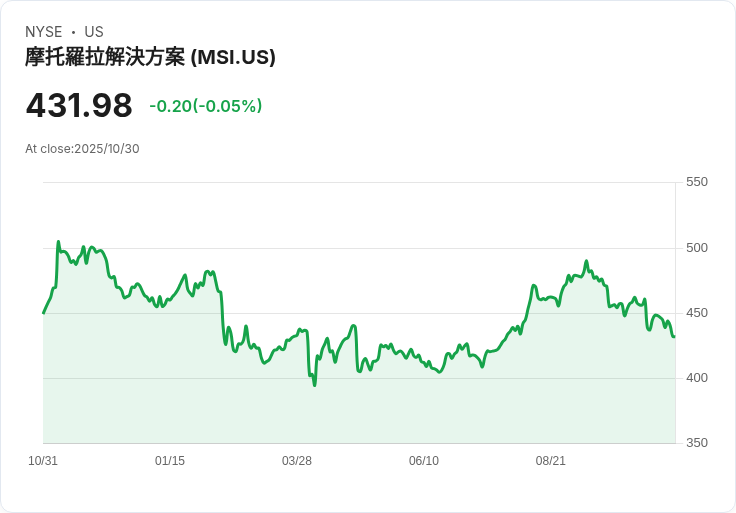The image size is (736, 513).
Task: Click the 550 y-axis label
Action: click(x=696, y=182)
